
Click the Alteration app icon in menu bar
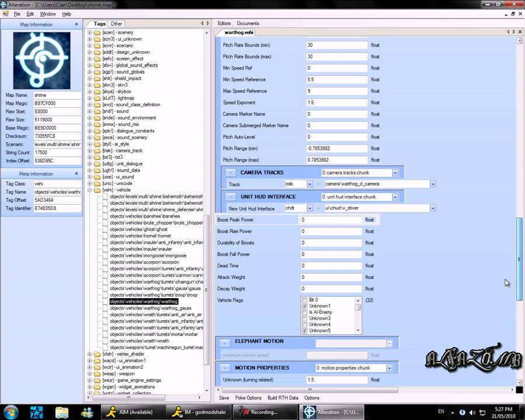pos(6,14)
